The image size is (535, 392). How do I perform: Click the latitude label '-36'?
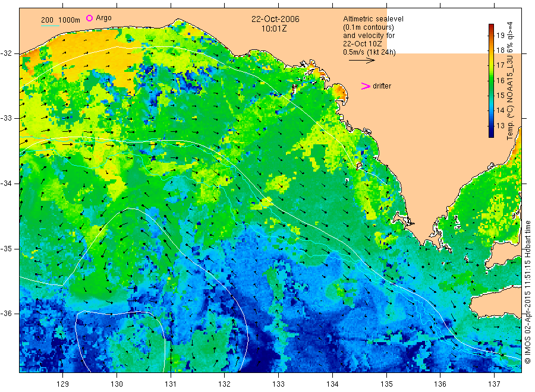6,314
